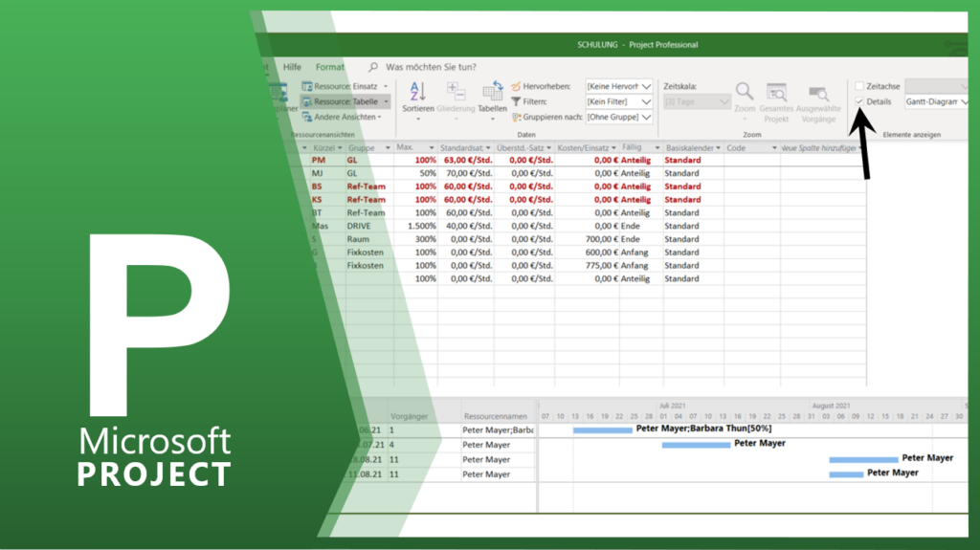Open the Tabellen tables icon
This screenshot has height=550, width=980.
[493, 91]
